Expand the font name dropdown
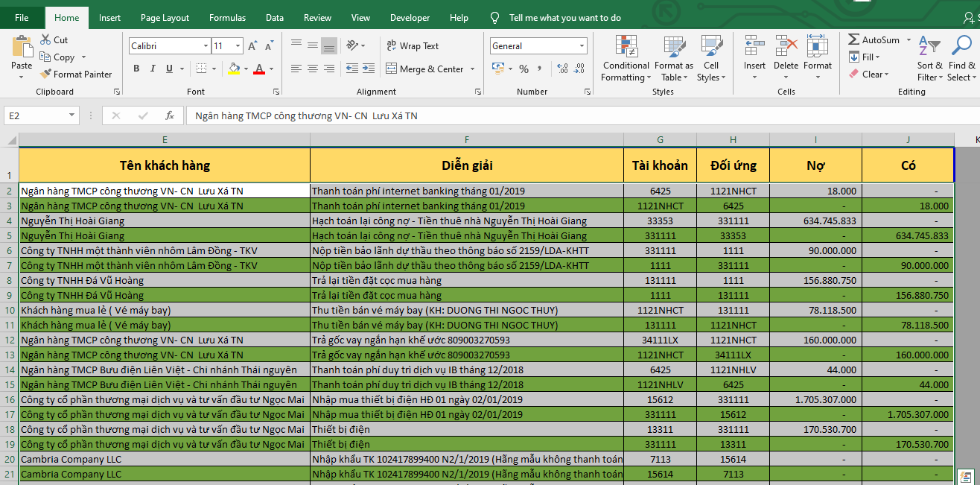980x485 pixels. tap(205, 46)
